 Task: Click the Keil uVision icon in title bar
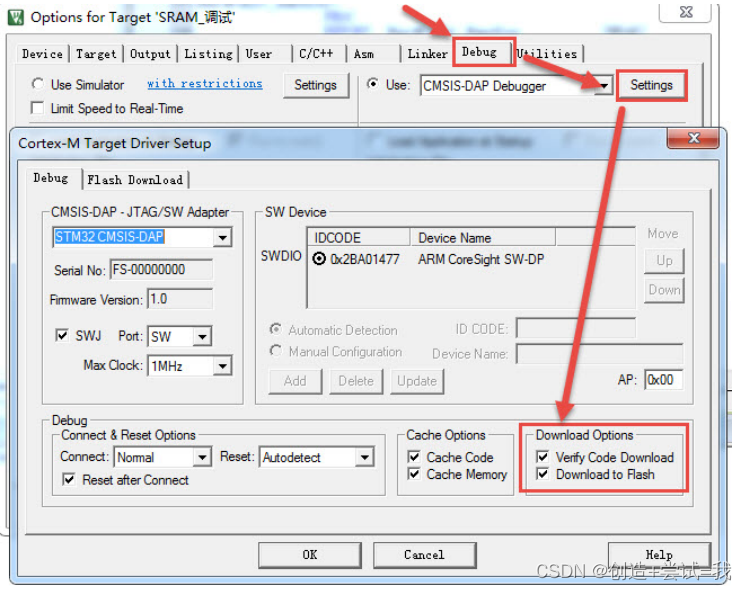pyautogui.click(x=15, y=18)
